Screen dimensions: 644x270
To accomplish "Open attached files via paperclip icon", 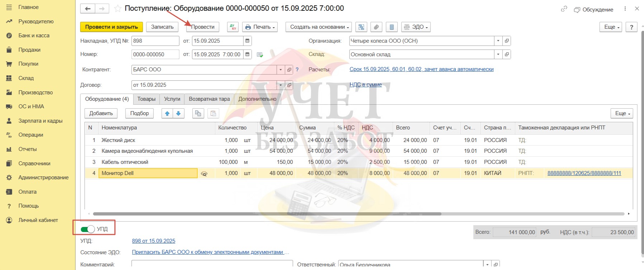I will click(376, 27).
